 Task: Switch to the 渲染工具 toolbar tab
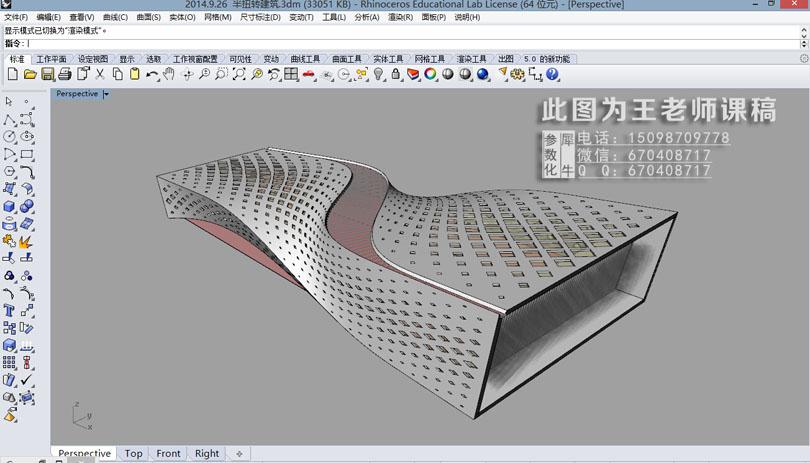pyautogui.click(x=472, y=59)
